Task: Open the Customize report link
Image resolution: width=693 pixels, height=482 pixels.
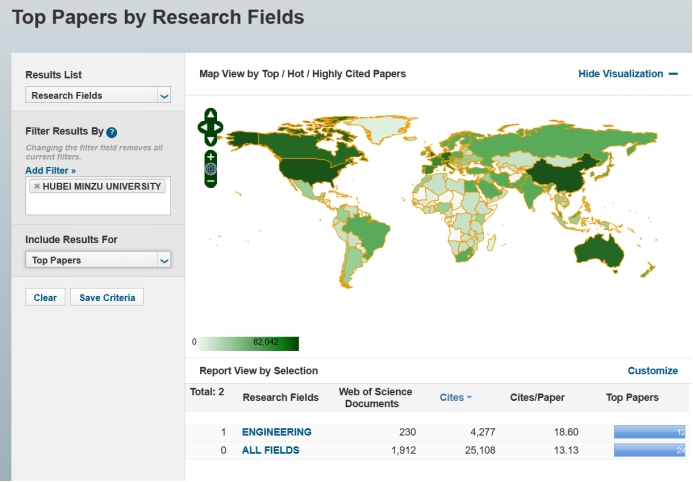Action: click(652, 371)
